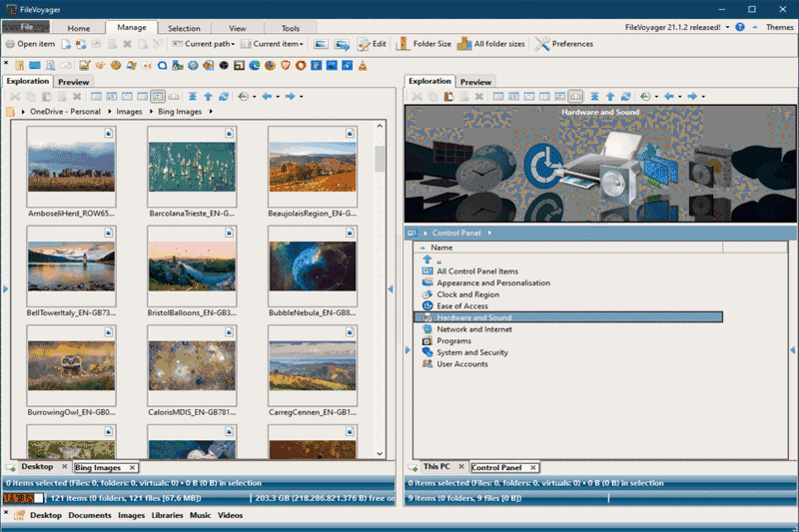
Task: Open Hardware and Sound item
Action: 473,317
